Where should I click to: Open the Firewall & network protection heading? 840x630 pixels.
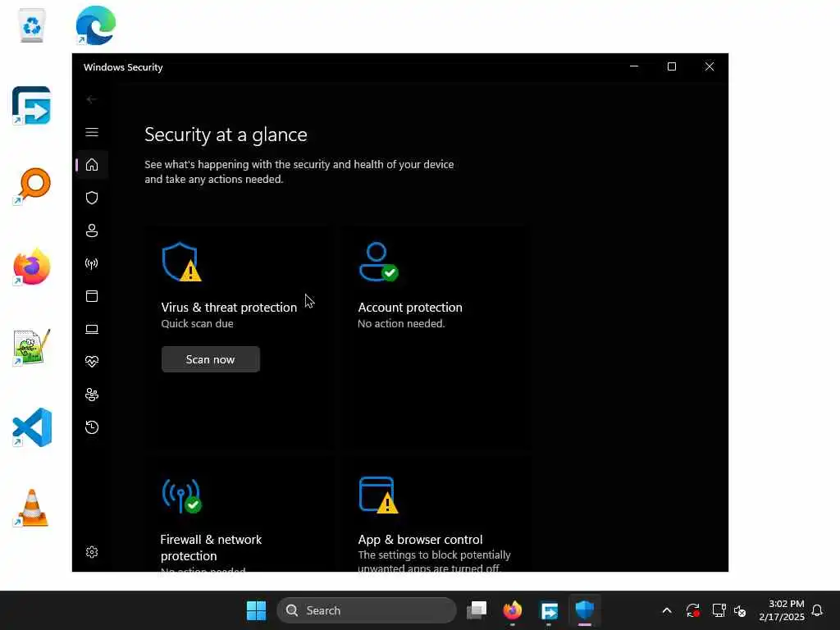click(211, 547)
